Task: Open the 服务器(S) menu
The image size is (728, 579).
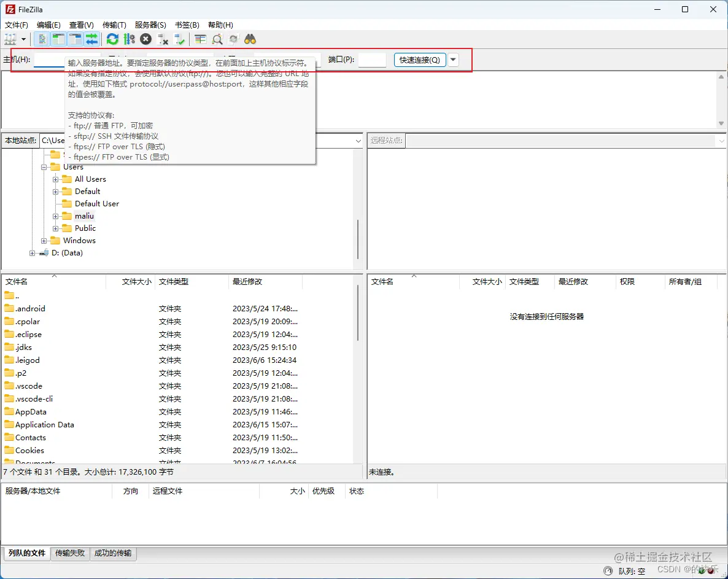Action: (150, 25)
